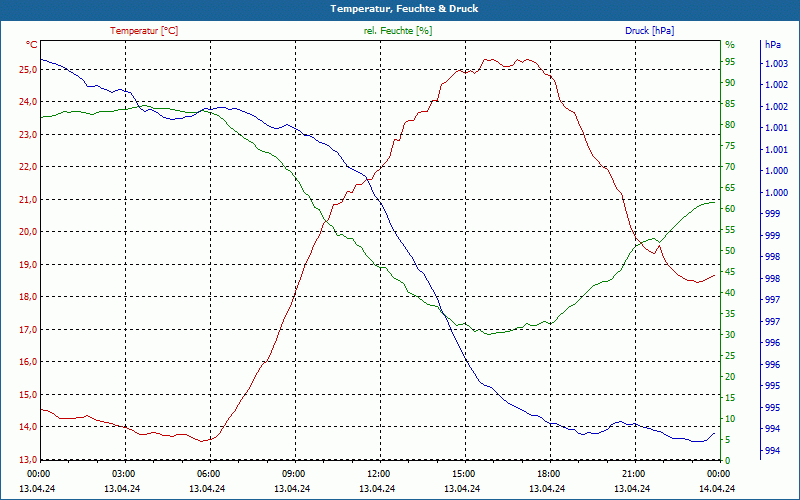Click the 90 tick on humidity axis

tap(730, 83)
